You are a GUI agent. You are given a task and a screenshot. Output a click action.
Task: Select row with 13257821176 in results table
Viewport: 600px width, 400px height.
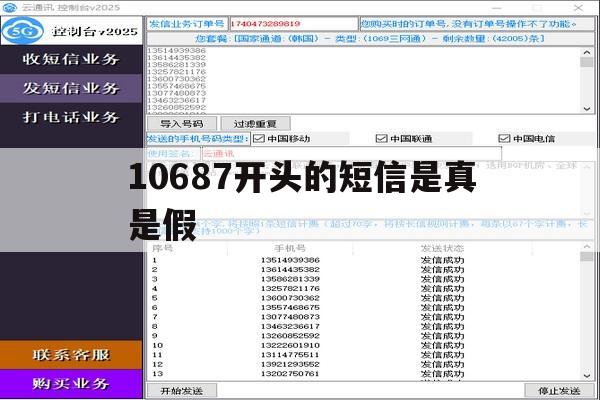click(x=364, y=289)
